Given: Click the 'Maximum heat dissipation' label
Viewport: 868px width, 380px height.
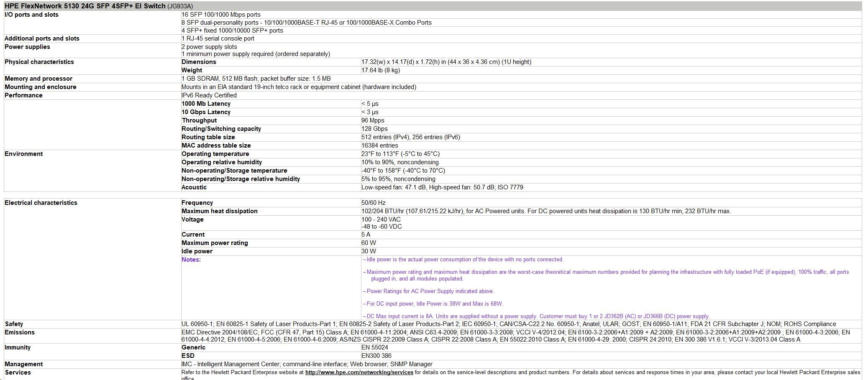Looking at the screenshot, I should point(219,211).
